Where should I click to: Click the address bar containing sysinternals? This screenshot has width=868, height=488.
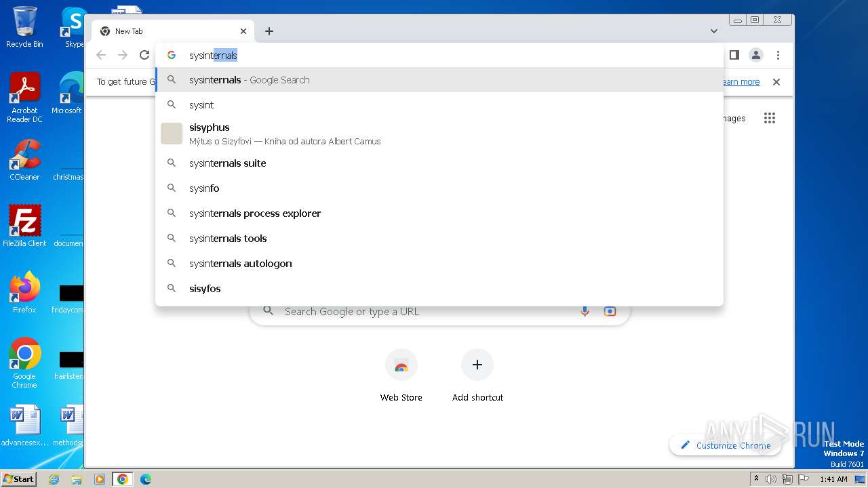439,56
